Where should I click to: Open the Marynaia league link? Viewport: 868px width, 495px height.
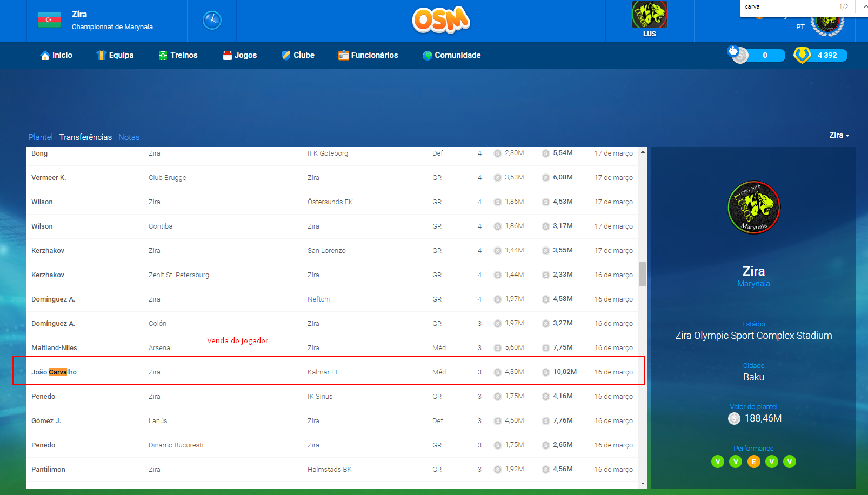(753, 284)
